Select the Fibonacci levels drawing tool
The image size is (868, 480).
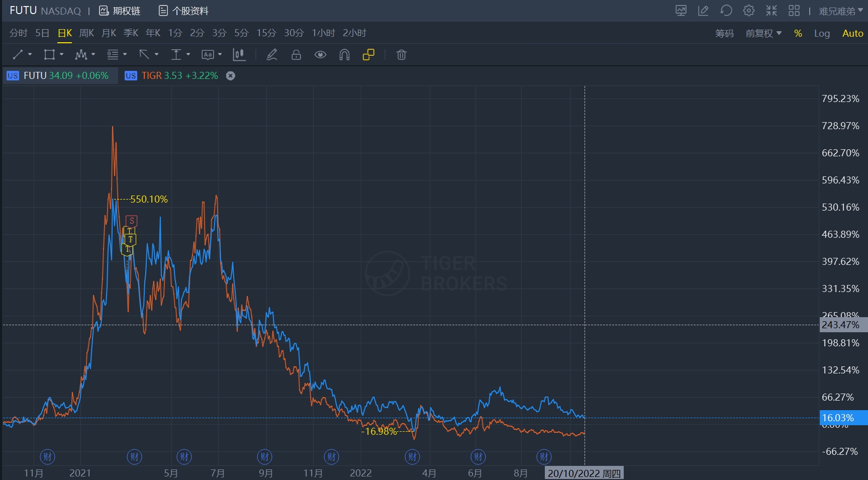pyautogui.click(x=113, y=54)
